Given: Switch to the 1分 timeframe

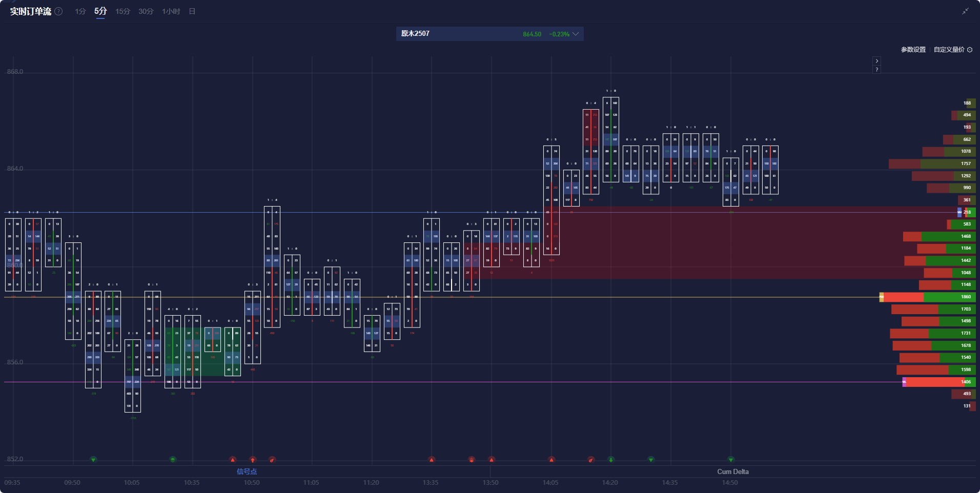Looking at the screenshot, I should pos(80,11).
